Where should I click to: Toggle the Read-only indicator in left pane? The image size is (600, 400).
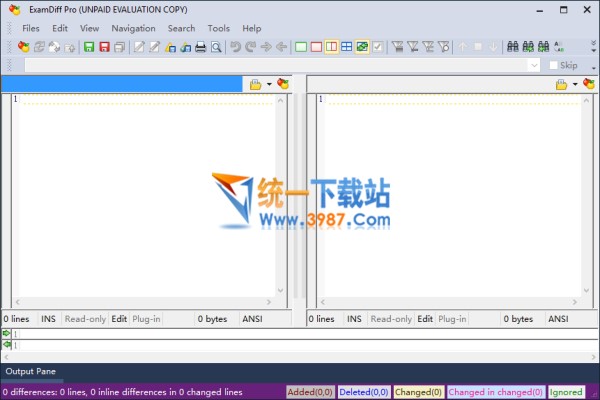(x=84, y=319)
